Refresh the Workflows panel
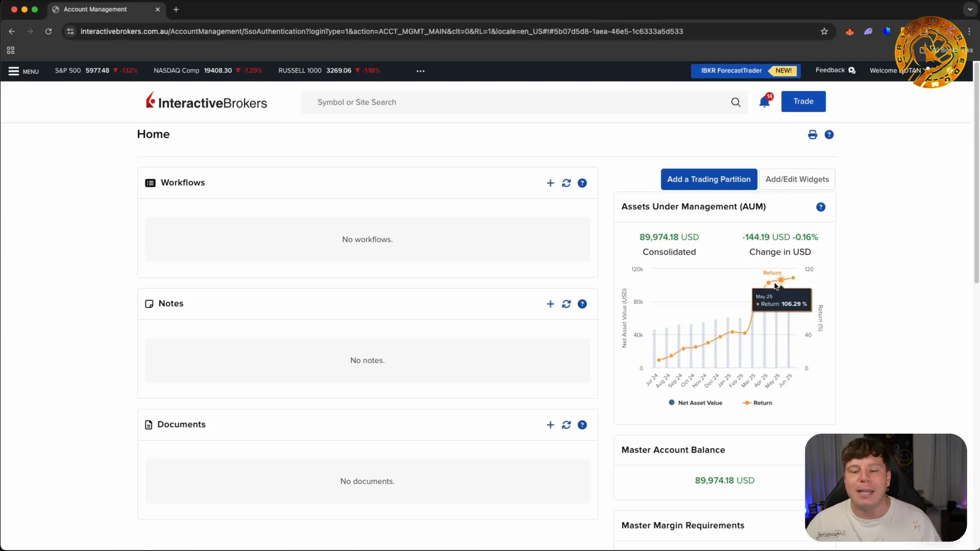This screenshot has height=551, width=980. (566, 183)
